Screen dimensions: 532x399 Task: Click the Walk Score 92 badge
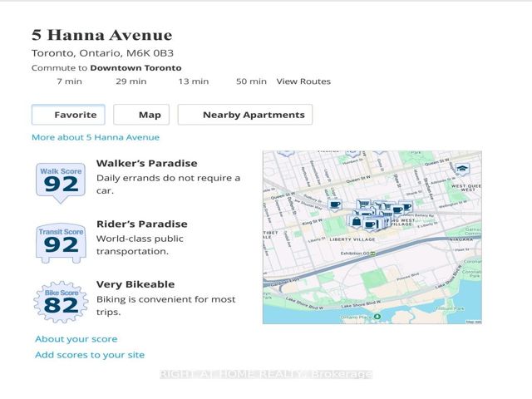61,183
